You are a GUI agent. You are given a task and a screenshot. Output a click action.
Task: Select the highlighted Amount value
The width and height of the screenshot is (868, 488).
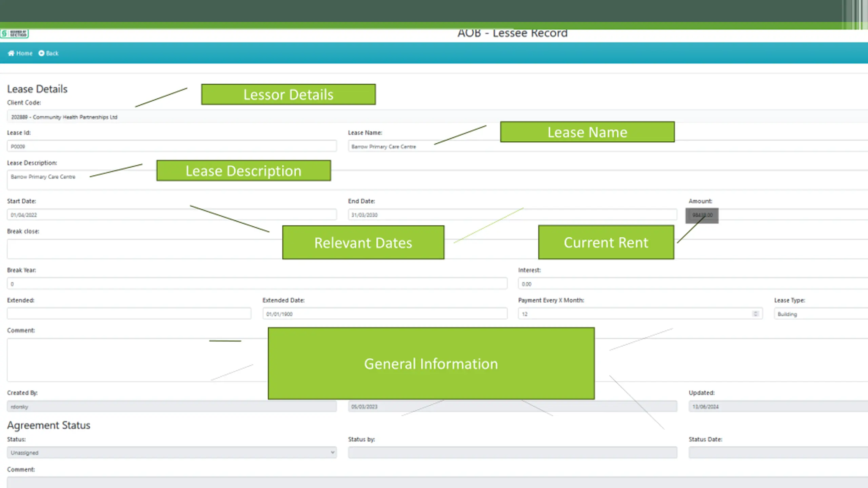pos(702,215)
